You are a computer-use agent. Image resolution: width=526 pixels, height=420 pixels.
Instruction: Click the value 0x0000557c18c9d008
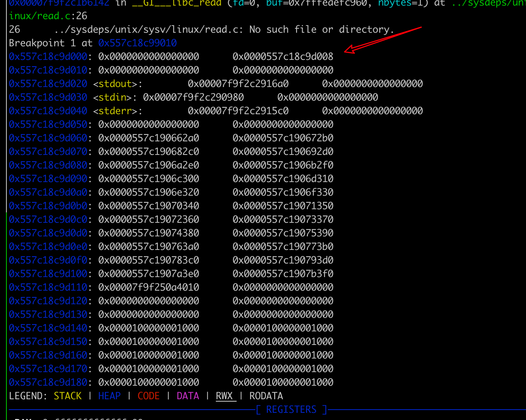click(283, 57)
